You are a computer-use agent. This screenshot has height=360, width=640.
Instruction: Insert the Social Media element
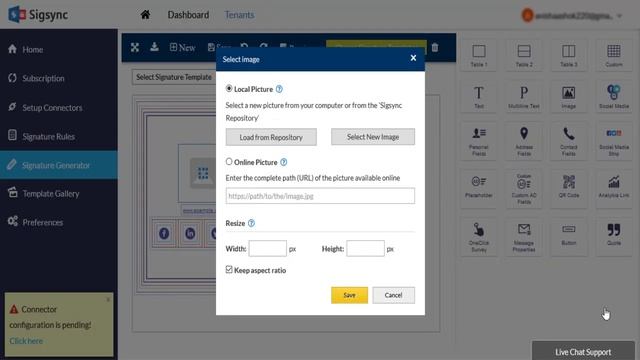[613, 97]
